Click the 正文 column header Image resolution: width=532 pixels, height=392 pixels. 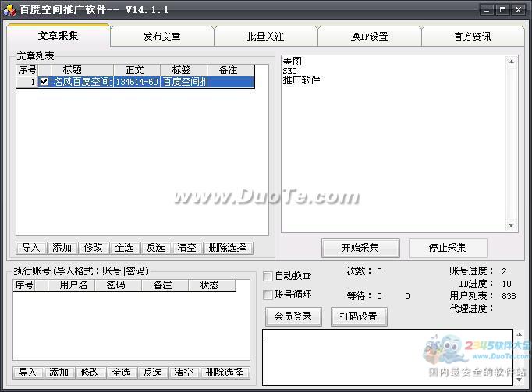[137, 70]
